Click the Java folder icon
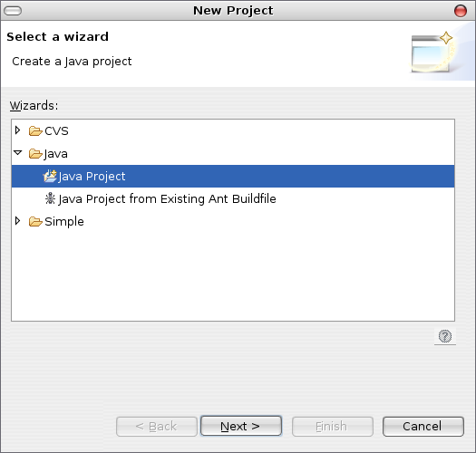 click(x=35, y=154)
